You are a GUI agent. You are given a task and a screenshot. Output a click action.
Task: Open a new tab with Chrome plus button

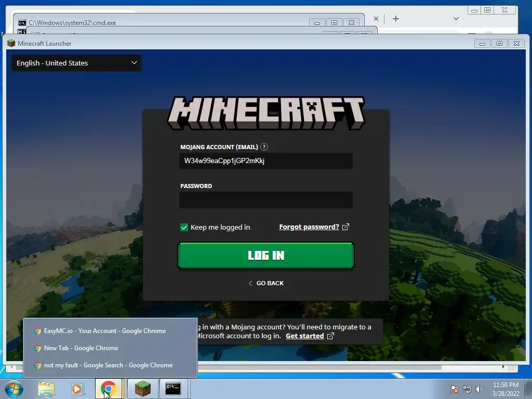[x=395, y=19]
